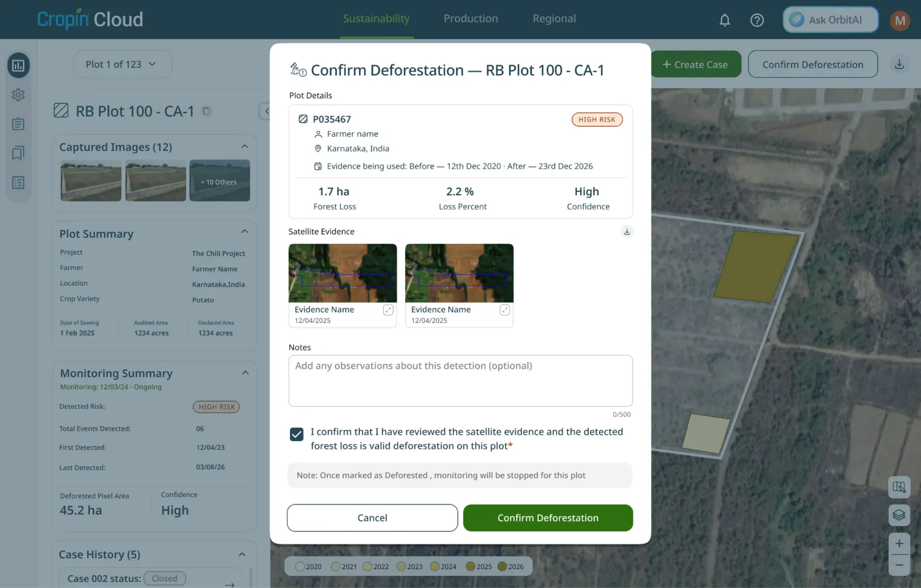921x588 pixels.
Task: Open the list report icon in sidebar
Action: coord(18,183)
